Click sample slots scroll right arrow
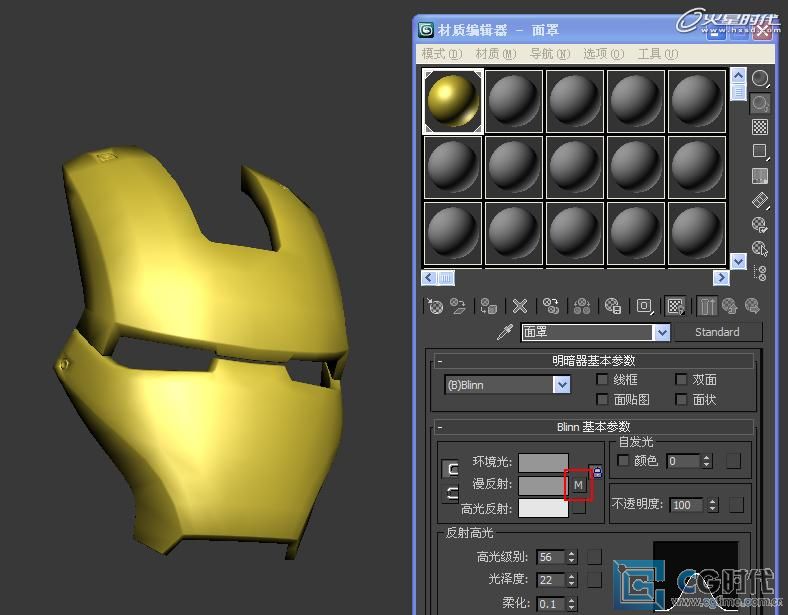The width and height of the screenshot is (788, 615). 721,278
